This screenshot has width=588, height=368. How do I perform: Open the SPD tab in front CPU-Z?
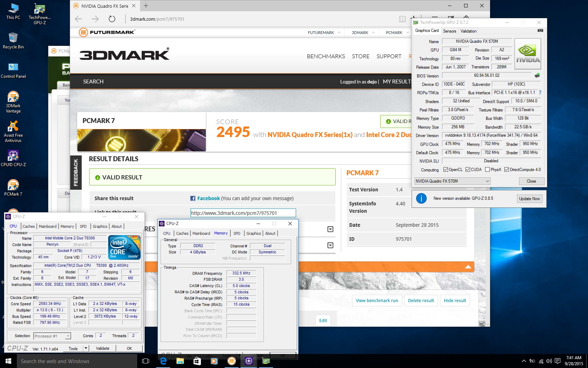click(x=237, y=233)
